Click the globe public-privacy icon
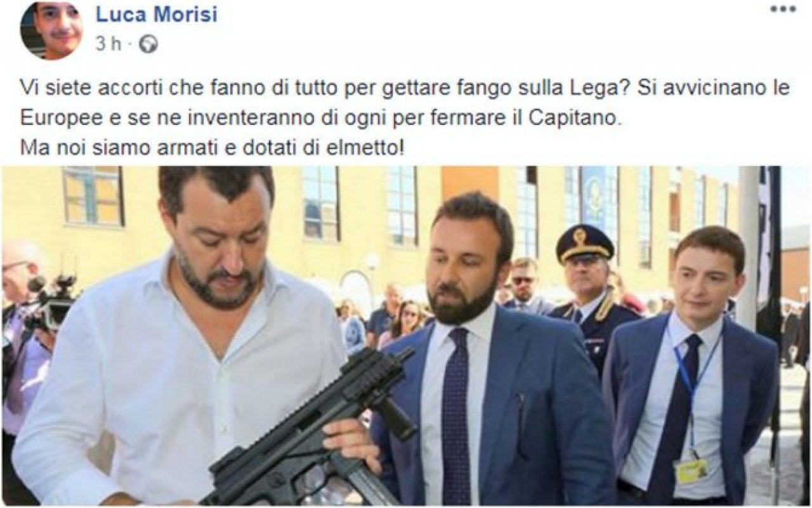 click(148, 44)
